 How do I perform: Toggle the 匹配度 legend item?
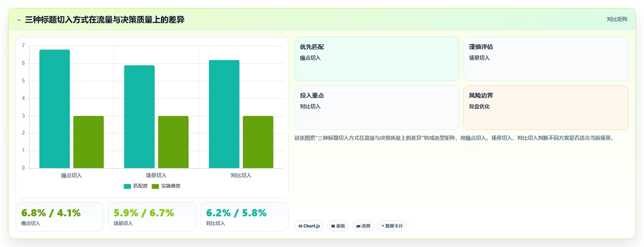coord(136,186)
